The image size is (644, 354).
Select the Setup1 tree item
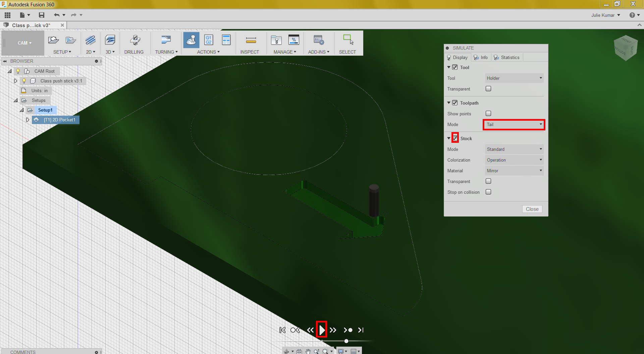[x=45, y=110]
